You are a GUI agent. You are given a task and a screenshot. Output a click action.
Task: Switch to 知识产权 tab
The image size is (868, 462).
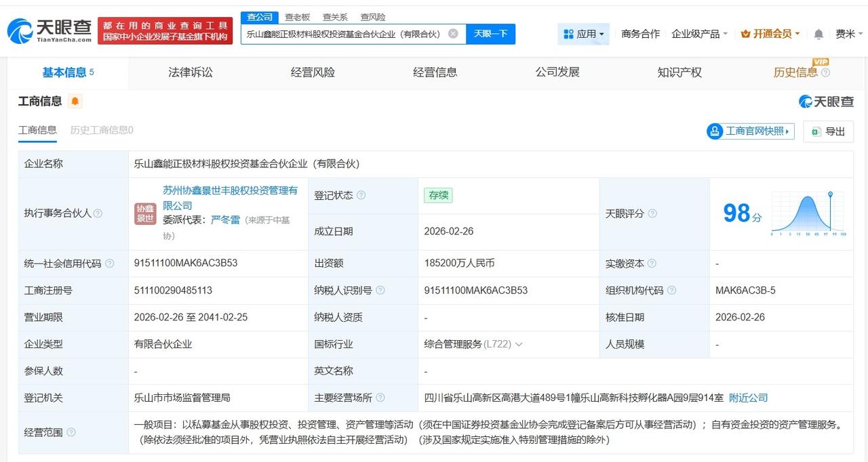tap(679, 72)
